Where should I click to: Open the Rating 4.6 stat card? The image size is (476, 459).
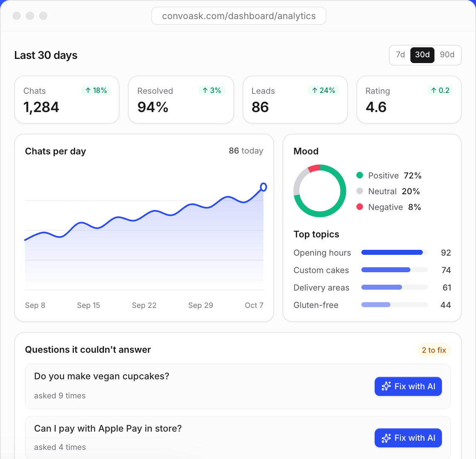pos(409,100)
